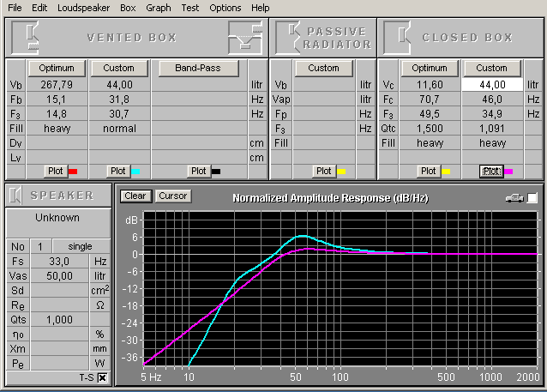Toggle the T-S checkbox
Image resolution: width=547 pixels, height=392 pixels.
click(103, 377)
